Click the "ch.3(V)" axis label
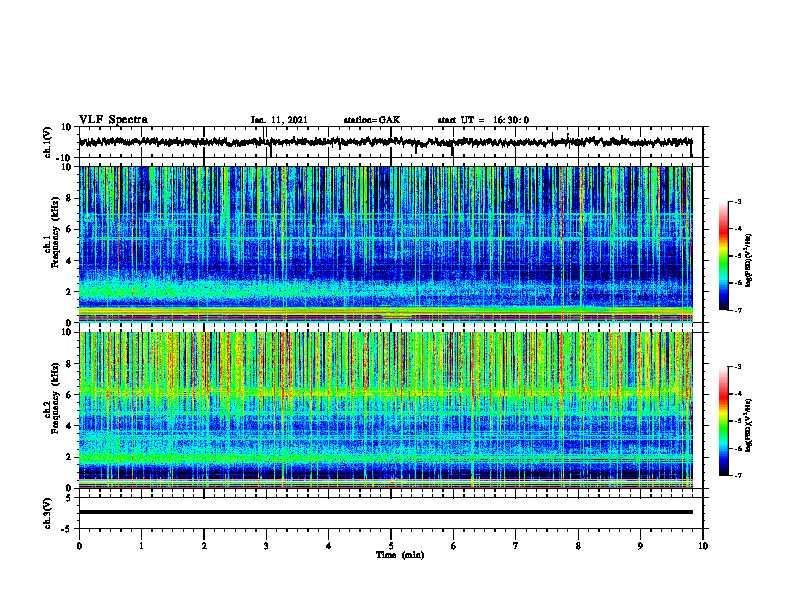 point(48,513)
